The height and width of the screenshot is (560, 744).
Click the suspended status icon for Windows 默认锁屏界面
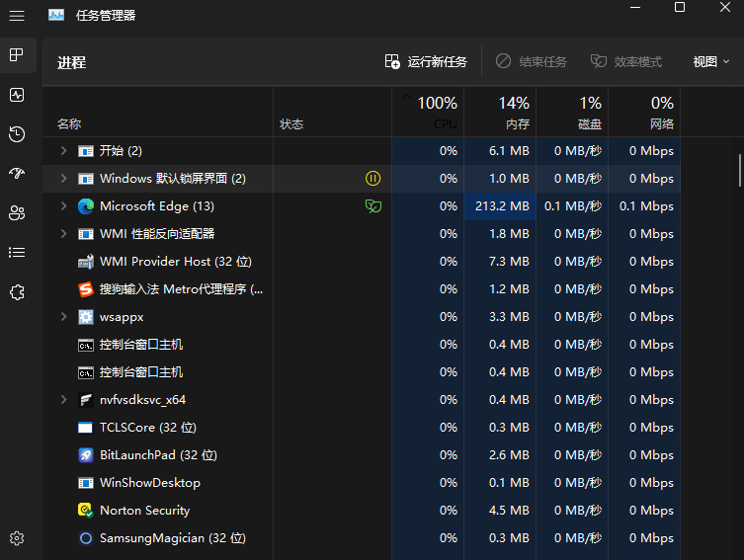point(372,179)
